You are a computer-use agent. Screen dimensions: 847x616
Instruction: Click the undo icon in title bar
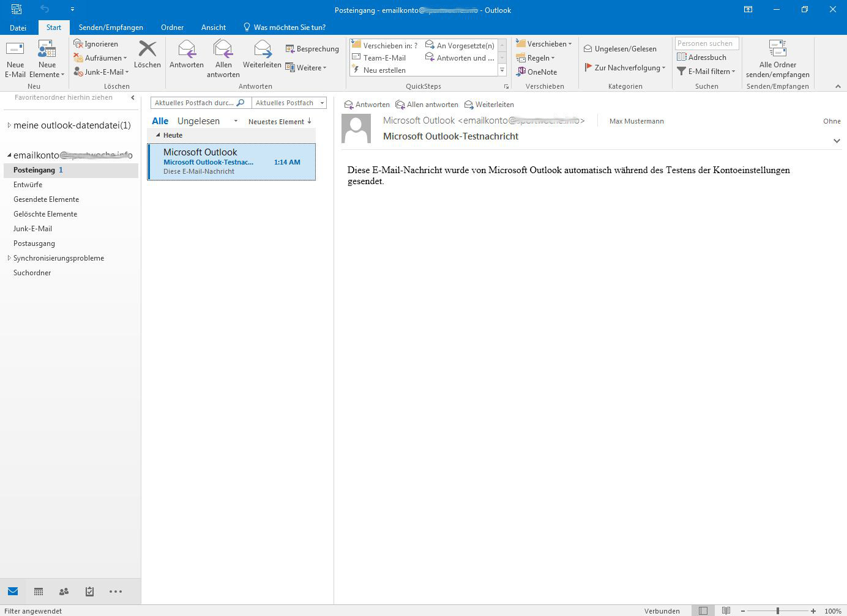pos(45,9)
